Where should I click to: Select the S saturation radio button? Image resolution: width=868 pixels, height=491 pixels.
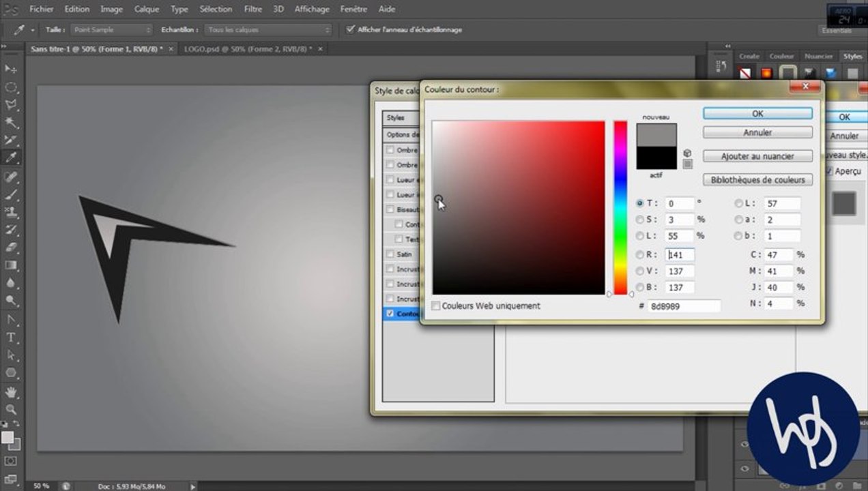pos(639,220)
